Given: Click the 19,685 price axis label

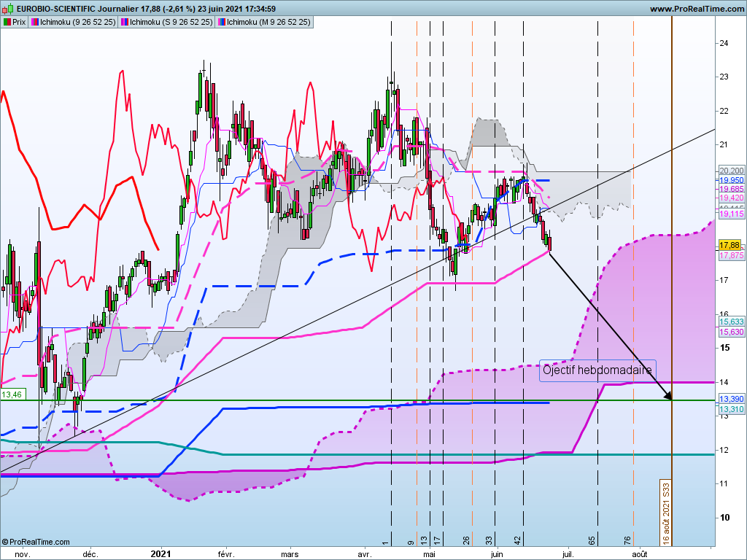Looking at the screenshot, I should (x=731, y=189).
